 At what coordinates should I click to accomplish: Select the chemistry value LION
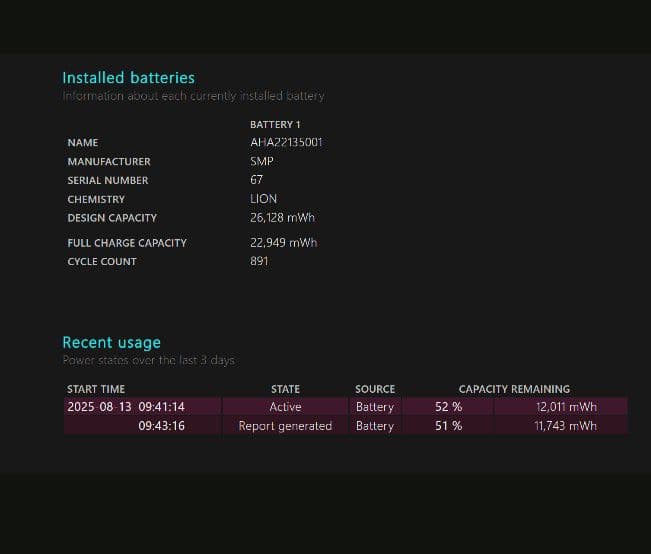click(x=263, y=199)
